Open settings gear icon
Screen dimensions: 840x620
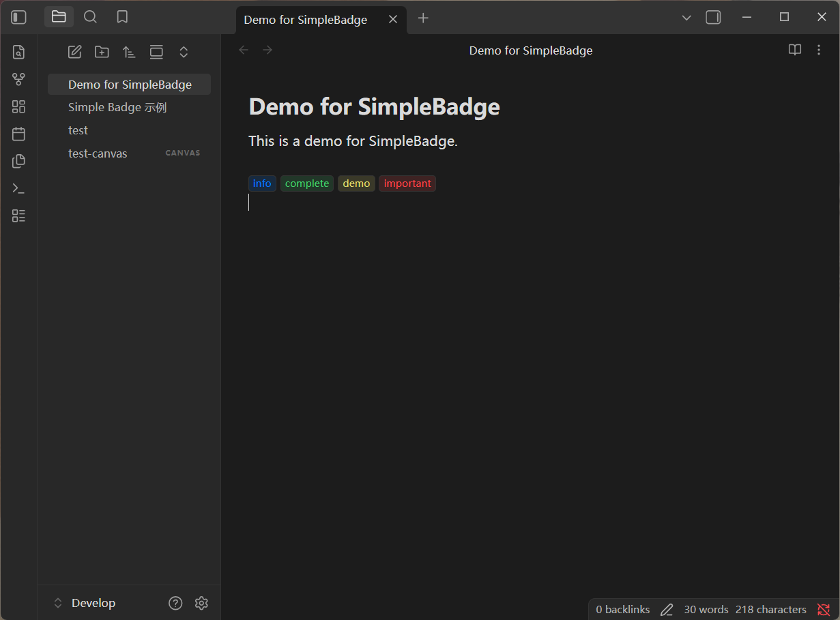(x=201, y=603)
